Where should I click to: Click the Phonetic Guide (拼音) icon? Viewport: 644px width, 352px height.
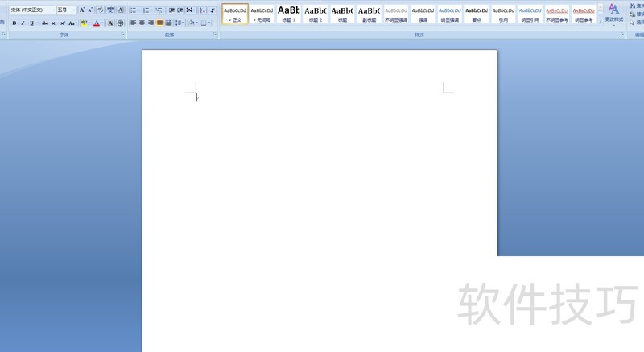click(110, 10)
